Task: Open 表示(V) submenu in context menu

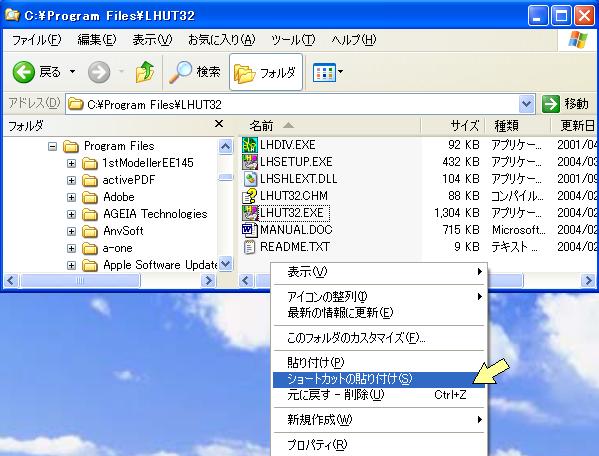Action: 379,272
